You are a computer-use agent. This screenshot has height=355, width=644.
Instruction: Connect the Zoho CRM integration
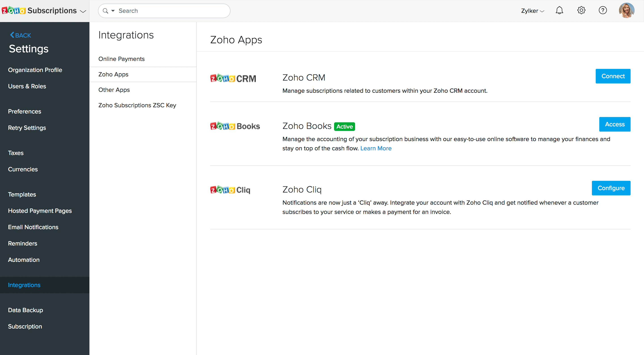tap(613, 76)
